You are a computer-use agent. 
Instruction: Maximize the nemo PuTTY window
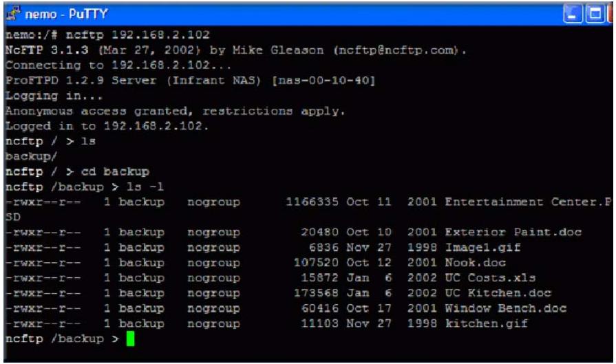pos(595,14)
